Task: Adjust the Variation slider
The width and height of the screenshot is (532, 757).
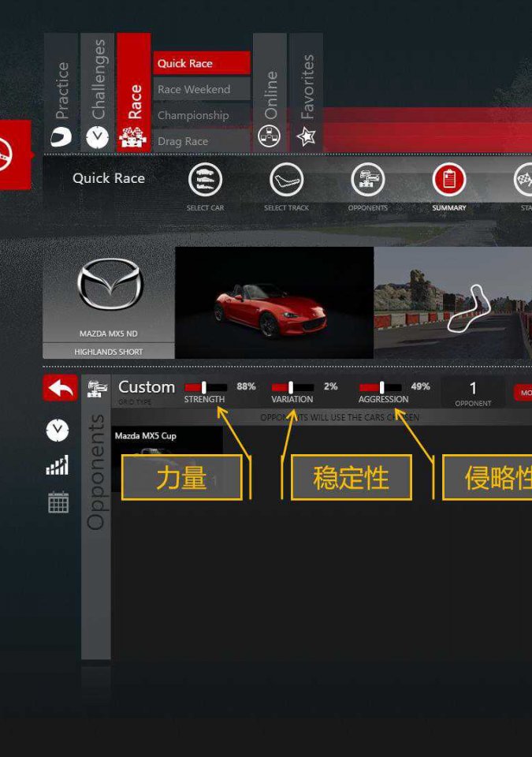Action: point(292,387)
